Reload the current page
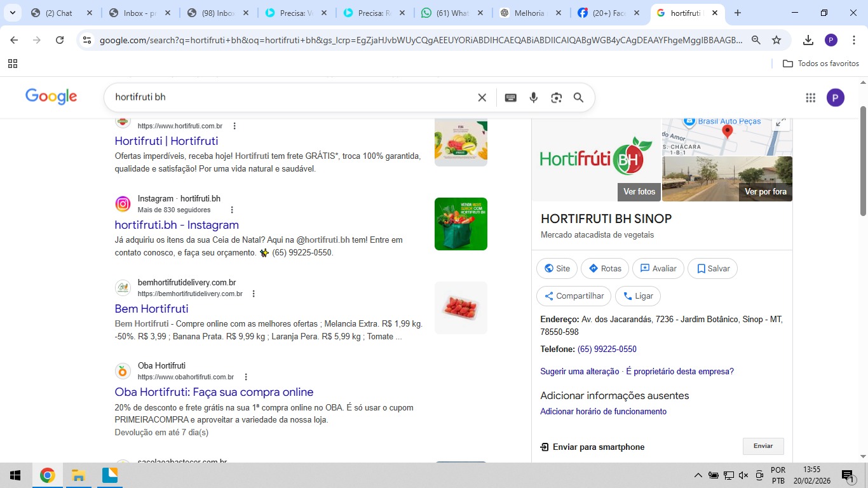The image size is (868, 488). click(60, 40)
